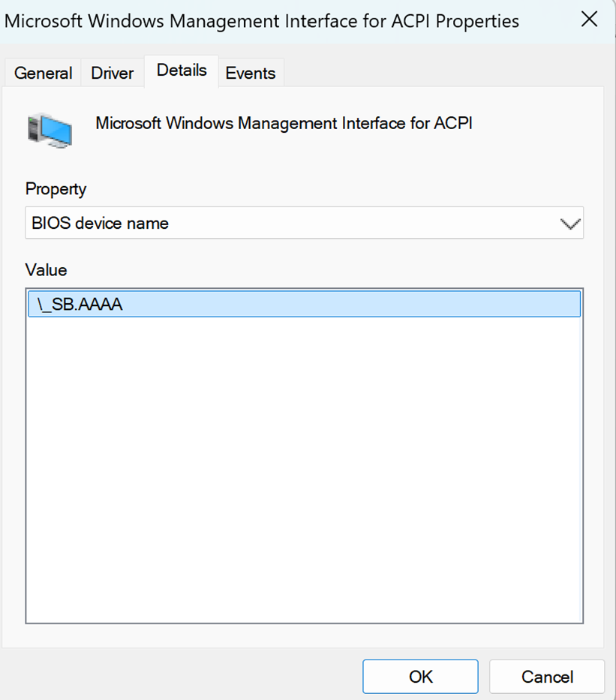Select the \_SB.AAAA value row

[x=305, y=304]
